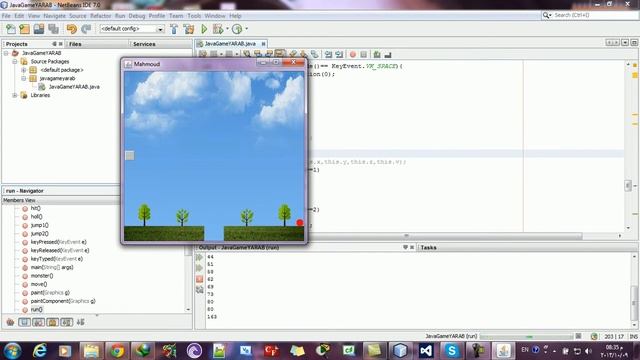Click the Search (Ctrl+I) field
Image resolution: width=640 pixels, height=360 pixels.
(590, 15)
